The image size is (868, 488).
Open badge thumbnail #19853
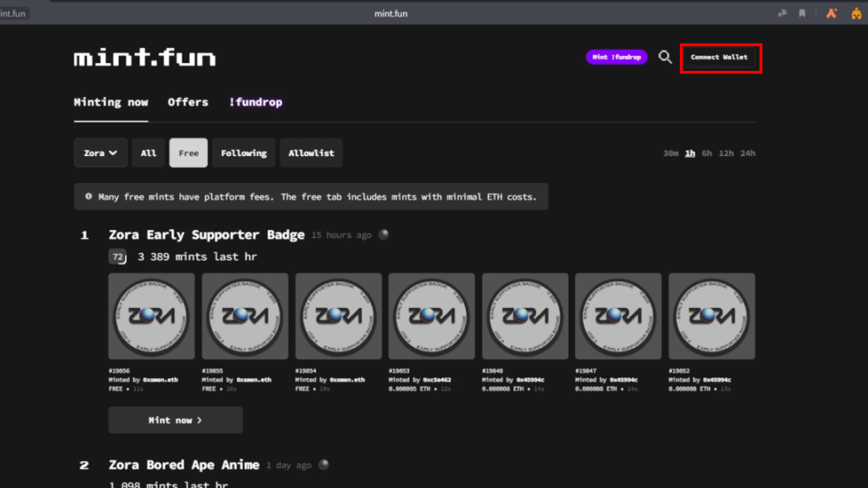tap(432, 316)
